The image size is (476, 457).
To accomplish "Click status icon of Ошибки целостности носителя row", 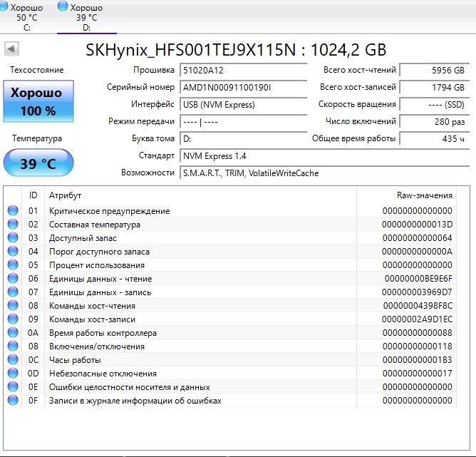I will (x=13, y=386).
